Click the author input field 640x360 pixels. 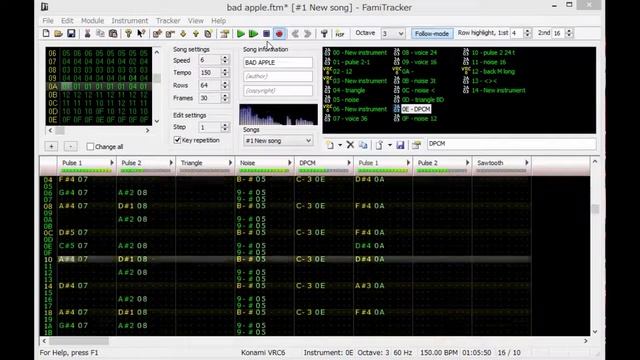point(278,76)
